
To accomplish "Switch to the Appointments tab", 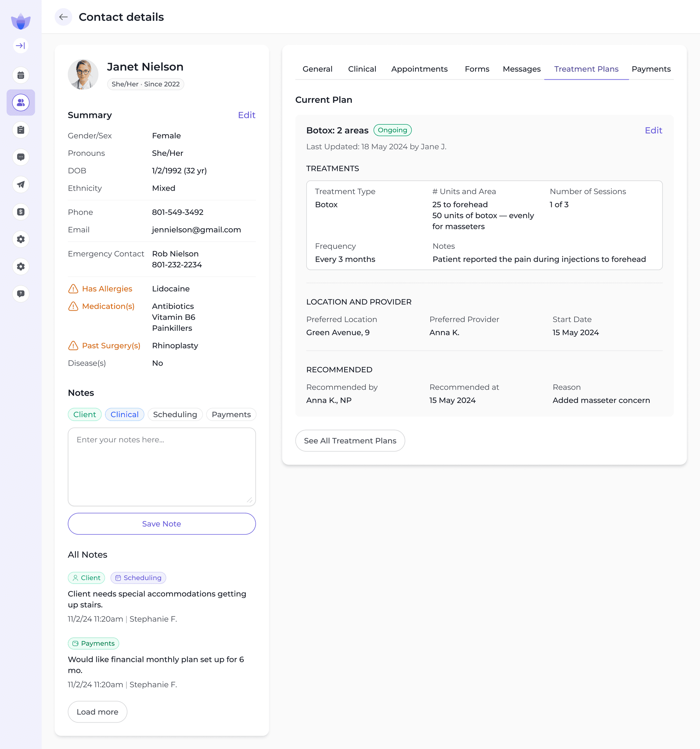I will point(419,69).
